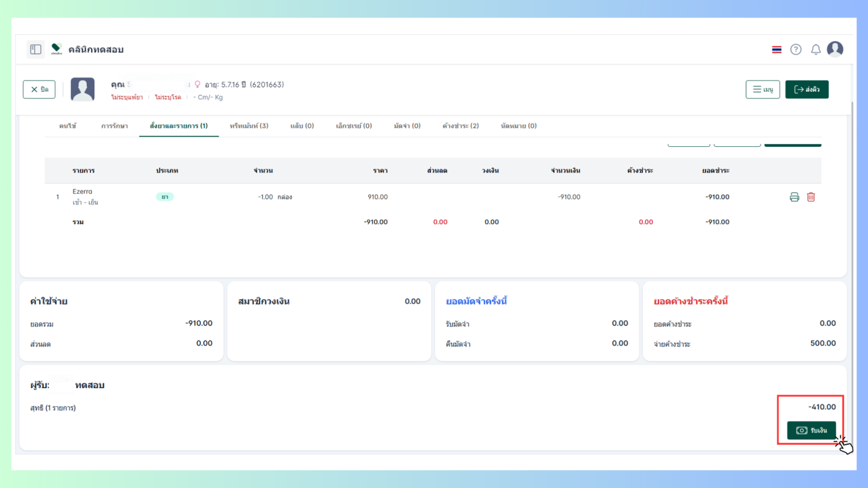Click the patient photo thumbnail
The height and width of the screenshot is (488, 868).
(82, 89)
